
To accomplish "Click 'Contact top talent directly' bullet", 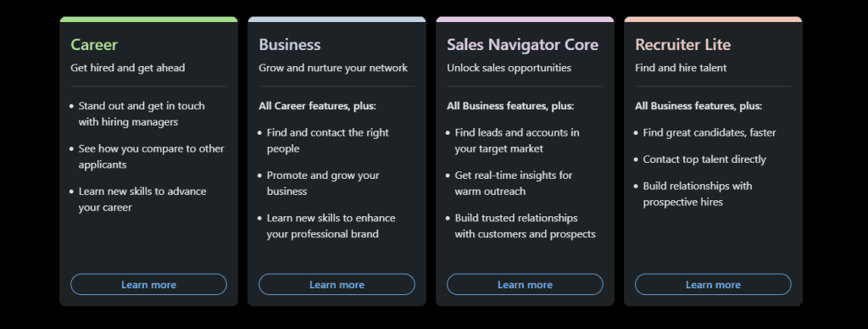I will click(704, 159).
